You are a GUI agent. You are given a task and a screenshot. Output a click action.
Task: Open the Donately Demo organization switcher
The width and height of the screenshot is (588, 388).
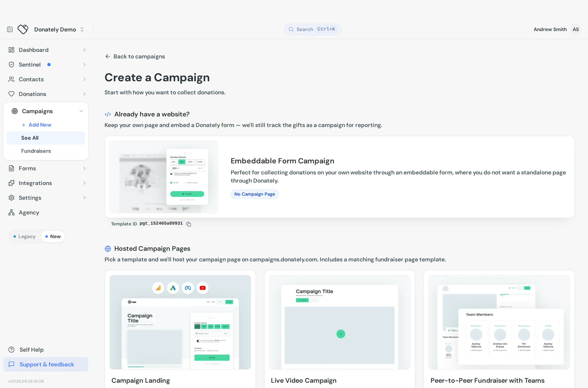coord(59,29)
